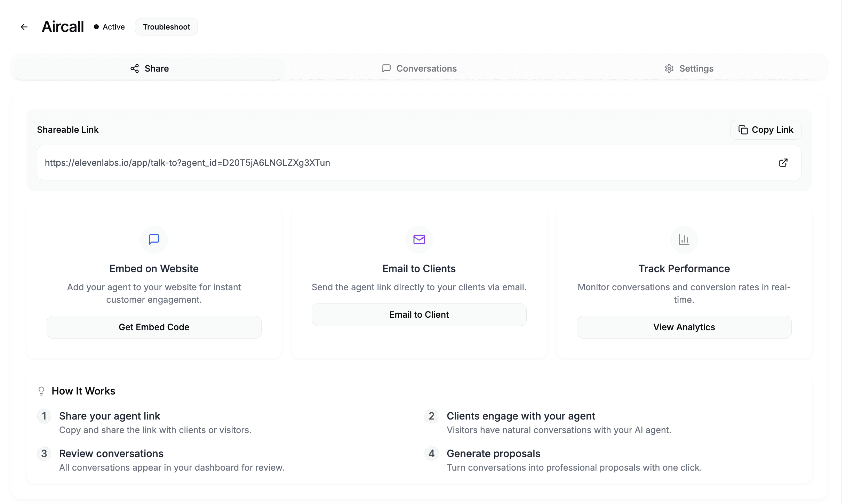Click the envelope icon above Email to Clients

[x=419, y=239]
